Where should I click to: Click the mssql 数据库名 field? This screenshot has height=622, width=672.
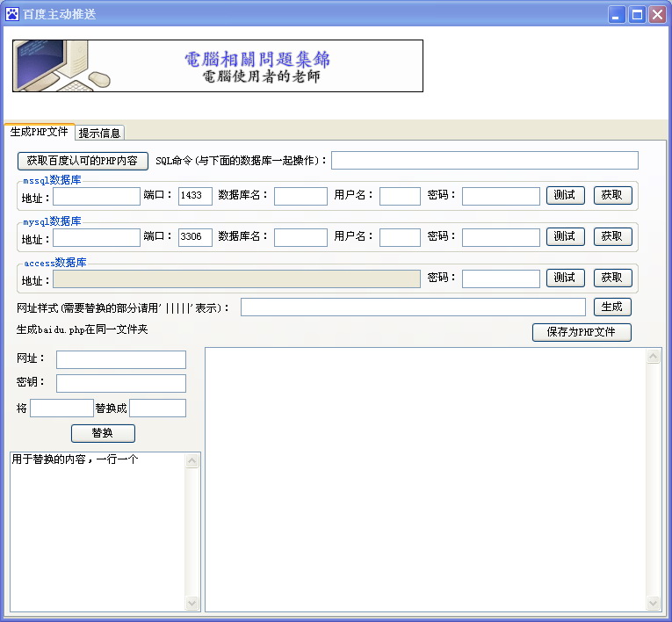pos(300,196)
